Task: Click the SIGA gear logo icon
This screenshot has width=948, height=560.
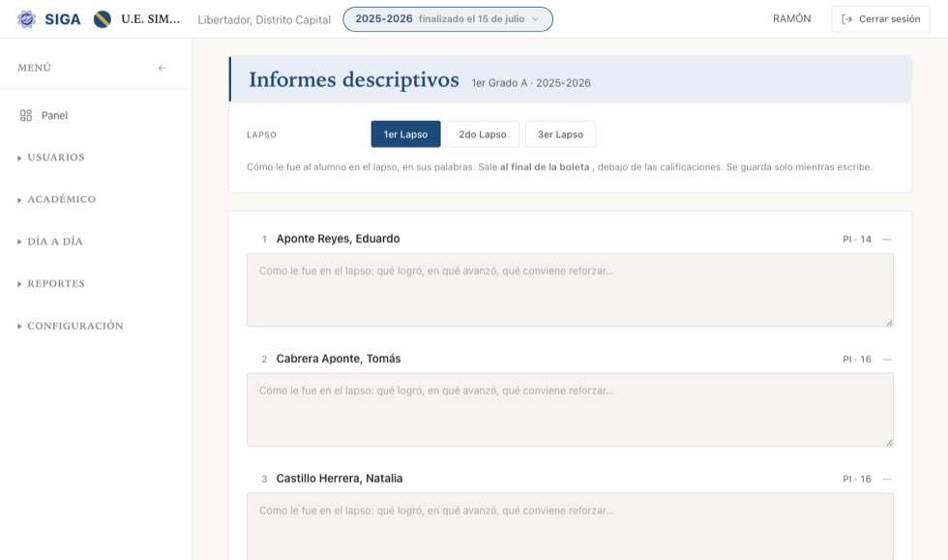Action: point(27,19)
